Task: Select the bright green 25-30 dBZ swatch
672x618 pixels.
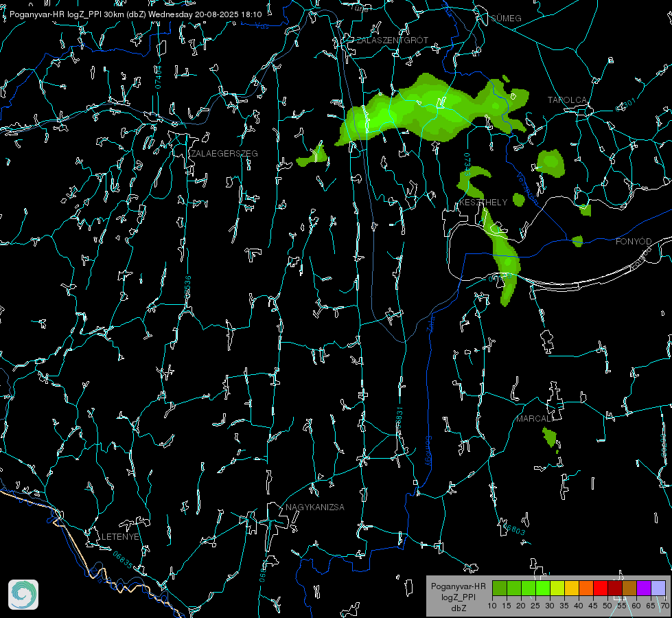Action: 543,588
